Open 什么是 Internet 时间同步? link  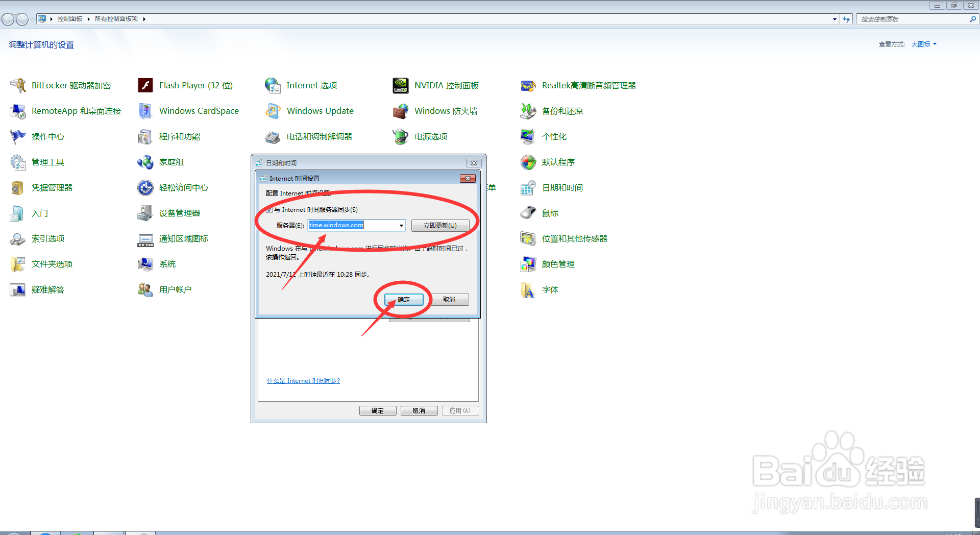303,381
